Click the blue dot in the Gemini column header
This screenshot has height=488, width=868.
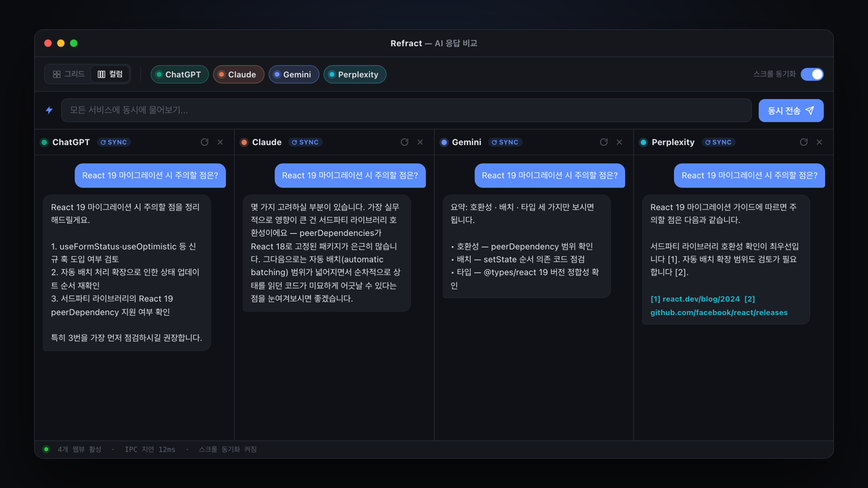coord(444,142)
